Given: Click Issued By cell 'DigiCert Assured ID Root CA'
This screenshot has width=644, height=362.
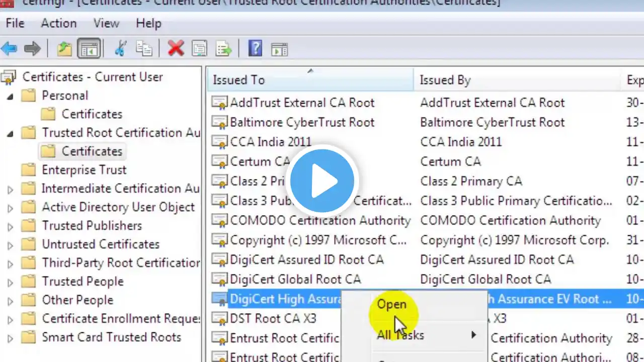Looking at the screenshot, I should pos(497,260).
